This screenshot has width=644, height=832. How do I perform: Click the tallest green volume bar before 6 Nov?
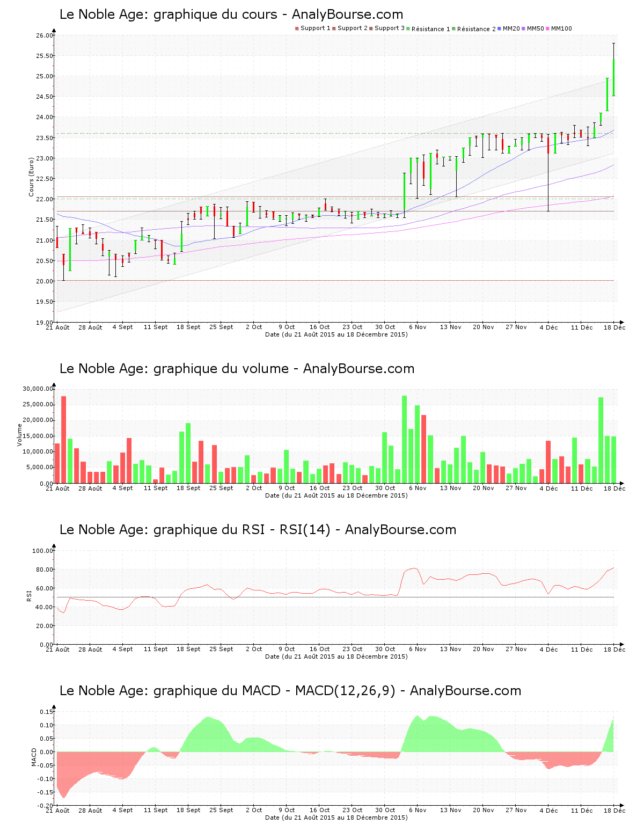point(405,439)
